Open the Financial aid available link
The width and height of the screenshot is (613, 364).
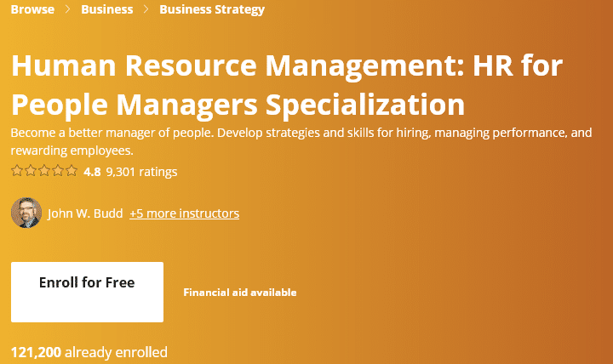tap(240, 293)
